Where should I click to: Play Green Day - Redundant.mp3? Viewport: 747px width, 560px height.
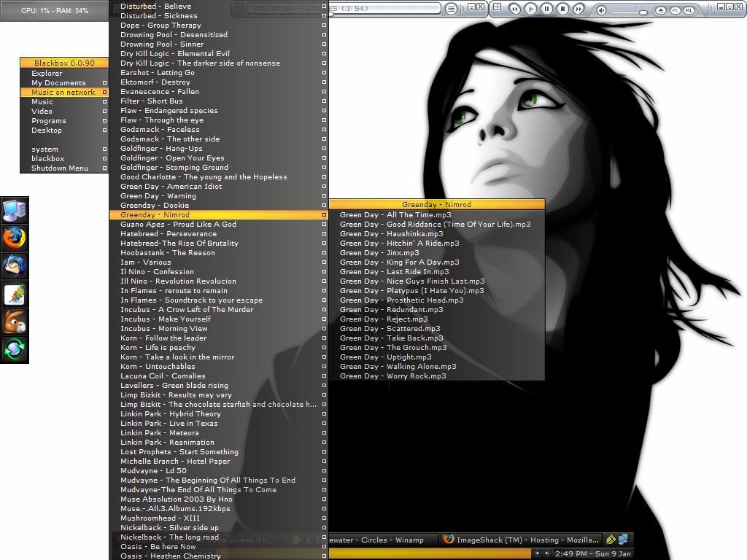click(x=436, y=309)
